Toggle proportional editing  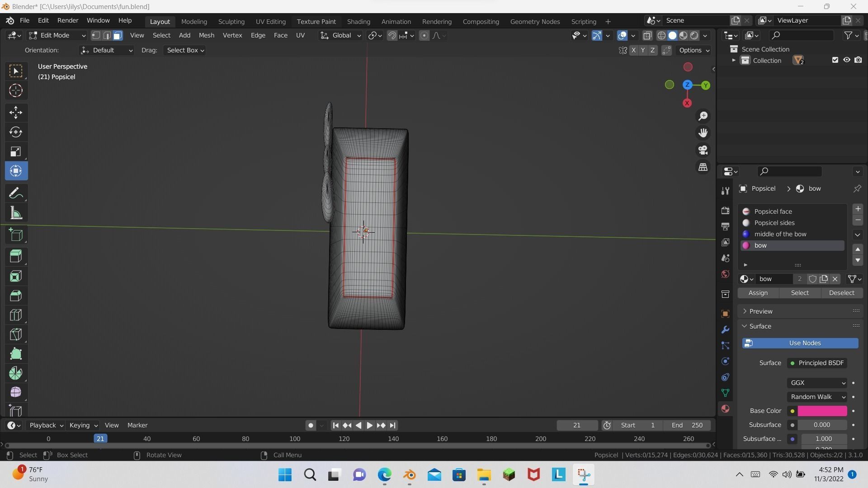(424, 35)
